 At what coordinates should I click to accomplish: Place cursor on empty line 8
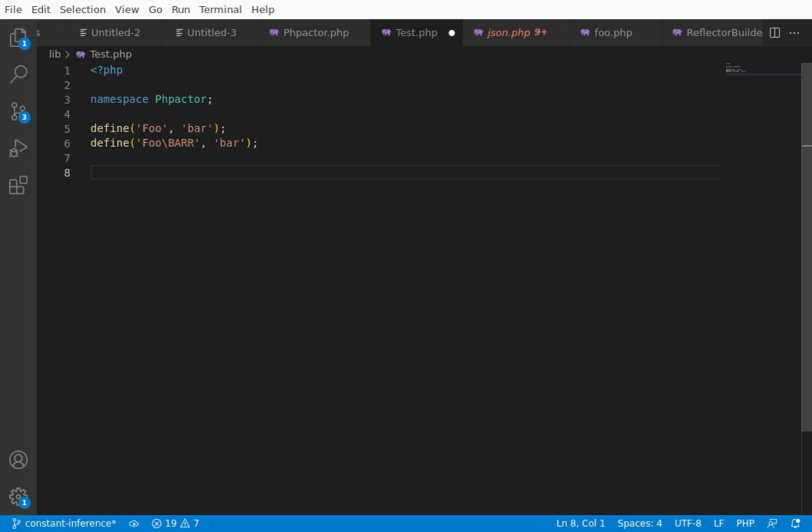point(405,172)
